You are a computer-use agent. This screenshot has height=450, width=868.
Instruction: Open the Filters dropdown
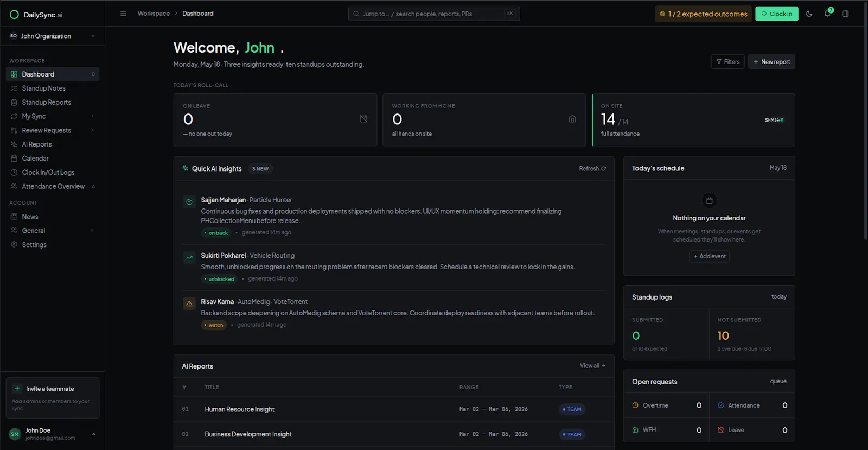tap(727, 62)
